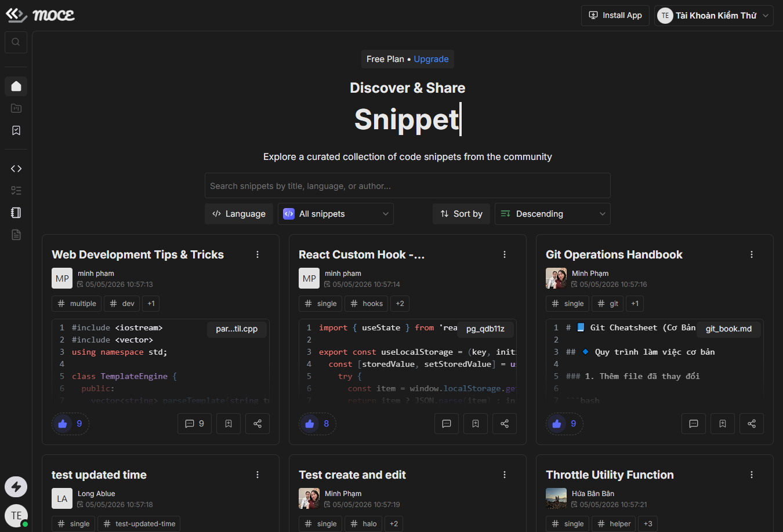The image size is (783, 532).
Task: Click Minh Phạm's photo on Git Operations card
Action: 556,278
